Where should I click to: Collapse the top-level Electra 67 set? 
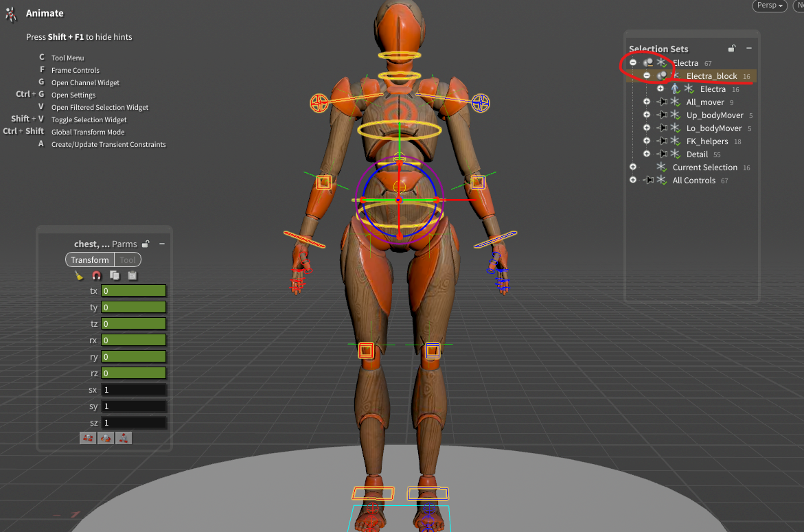tap(633, 62)
